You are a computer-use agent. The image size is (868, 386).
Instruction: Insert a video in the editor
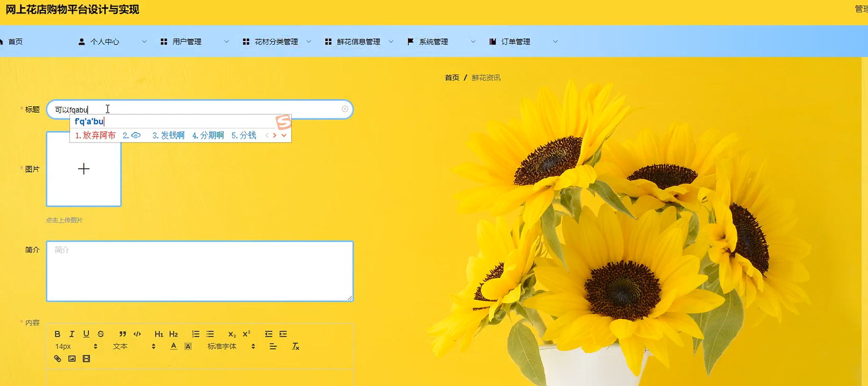click(86, 359)
